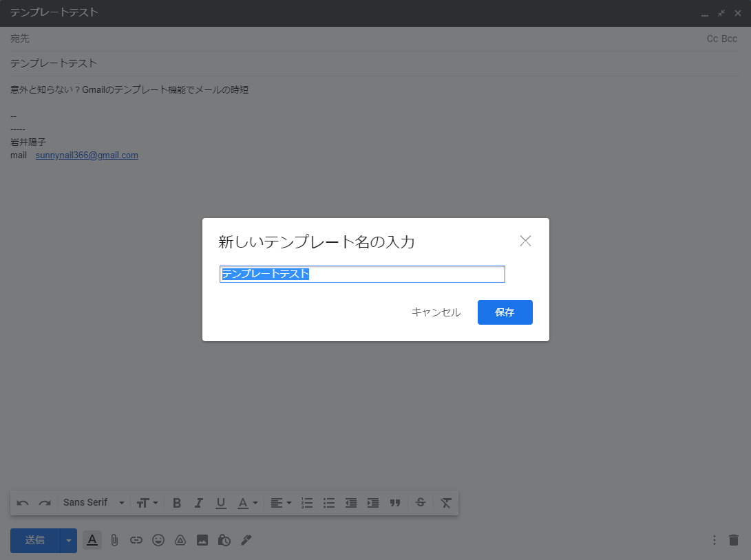The height and width of the screenshot is (560, 751).
Task: Open the send options arrow next to 送信
Action: click(69, 540)
